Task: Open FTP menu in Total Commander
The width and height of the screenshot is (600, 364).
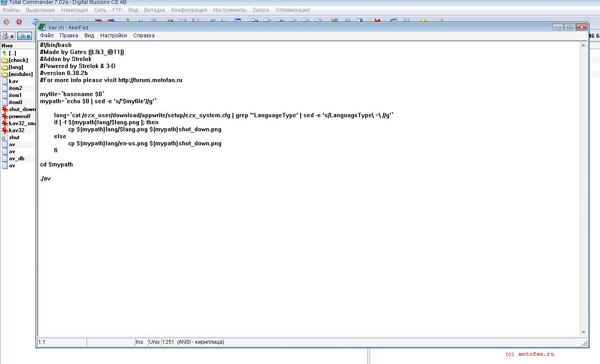Action: click(117, 10)
